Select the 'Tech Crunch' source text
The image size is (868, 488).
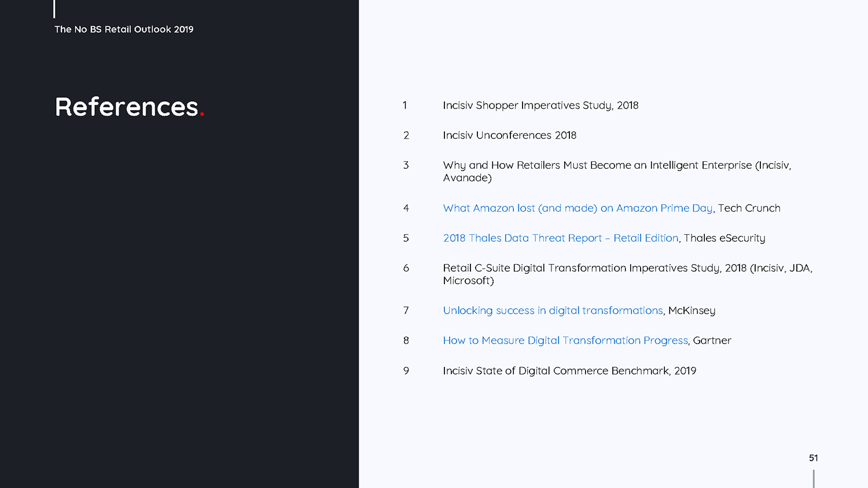point(749,208)
